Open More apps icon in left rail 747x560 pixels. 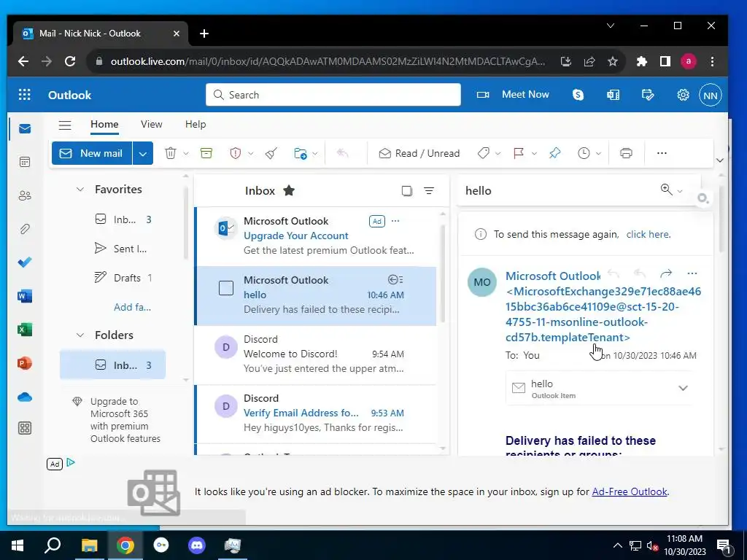click(25, 427)
